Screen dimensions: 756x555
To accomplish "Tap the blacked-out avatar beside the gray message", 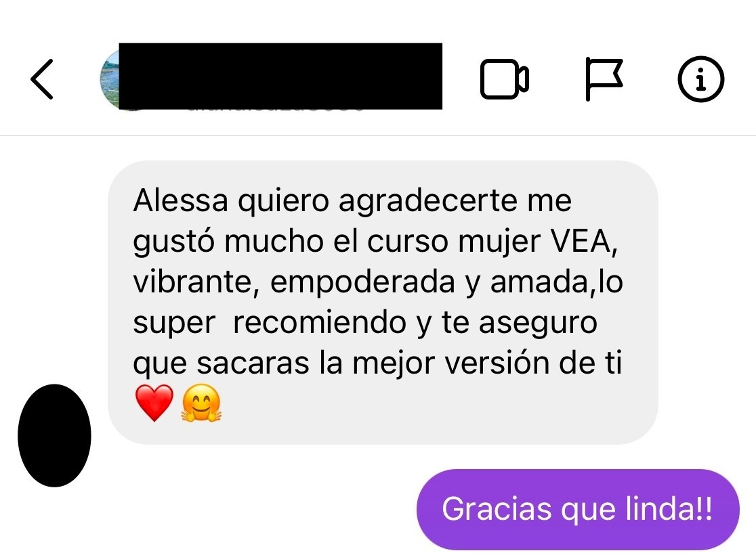I will 54,435.
